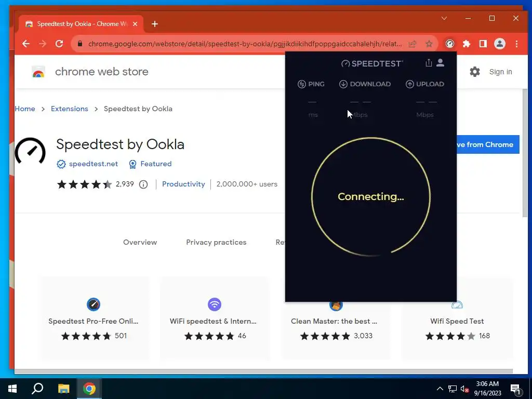
Task: Open the Extensions puzzle piece menu
Action: click(x=467, y=44)
